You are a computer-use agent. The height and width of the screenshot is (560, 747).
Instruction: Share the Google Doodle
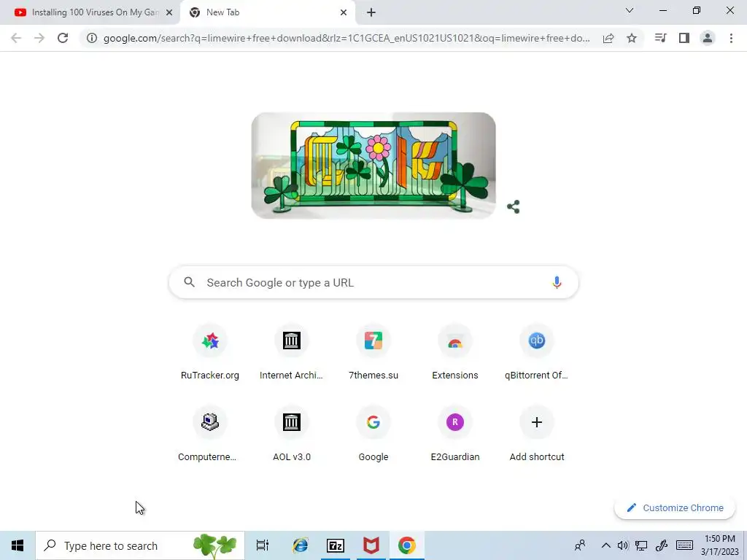(x=513, y=206)
